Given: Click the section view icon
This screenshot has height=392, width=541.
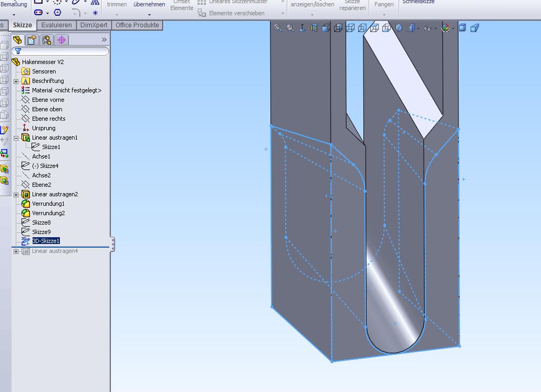Looking at the screenshot, I should tap(314, 28).
